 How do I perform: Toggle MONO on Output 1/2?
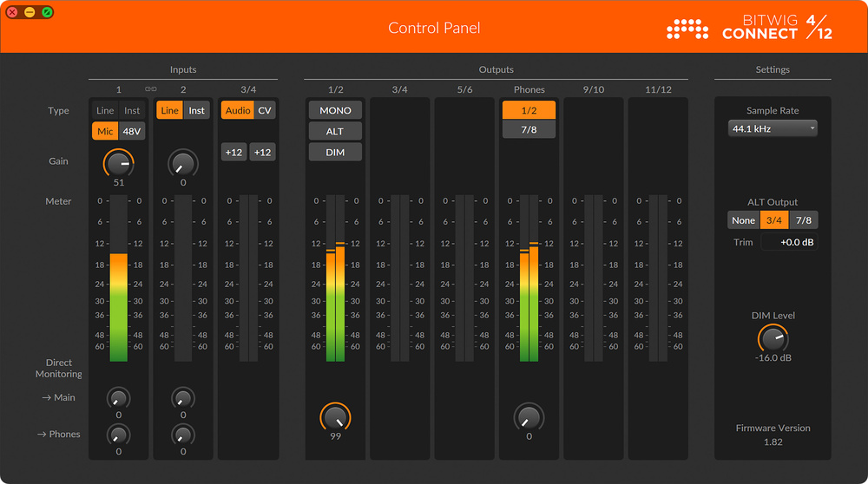point(335,110)
